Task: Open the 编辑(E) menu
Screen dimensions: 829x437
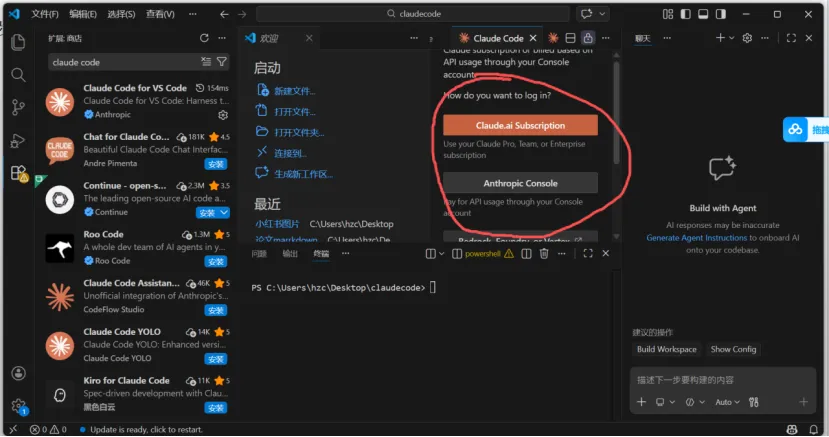Action: 83,14
